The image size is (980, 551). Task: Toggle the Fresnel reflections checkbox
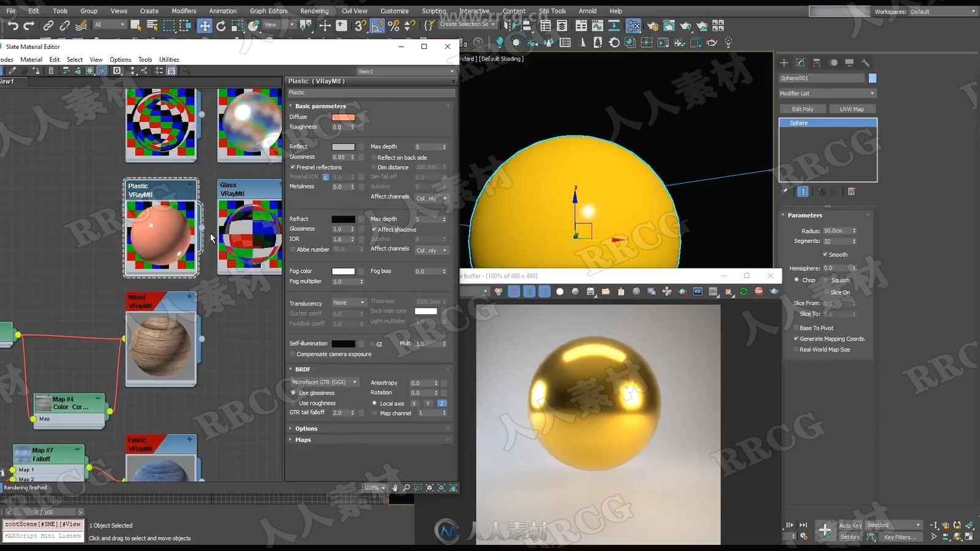tap(293, 167)
